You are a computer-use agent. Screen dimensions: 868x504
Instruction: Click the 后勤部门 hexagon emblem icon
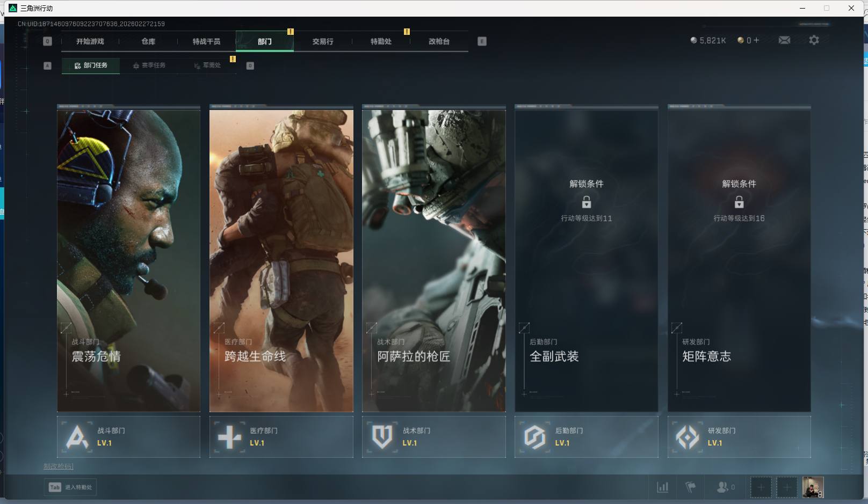pyautogui.click(x=534, y=437)
